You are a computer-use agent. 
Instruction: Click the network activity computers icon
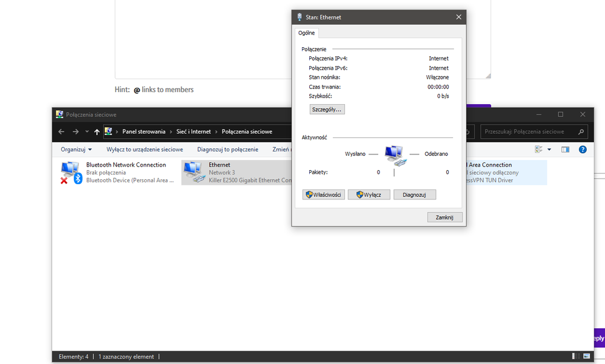[x=394, y=156]
